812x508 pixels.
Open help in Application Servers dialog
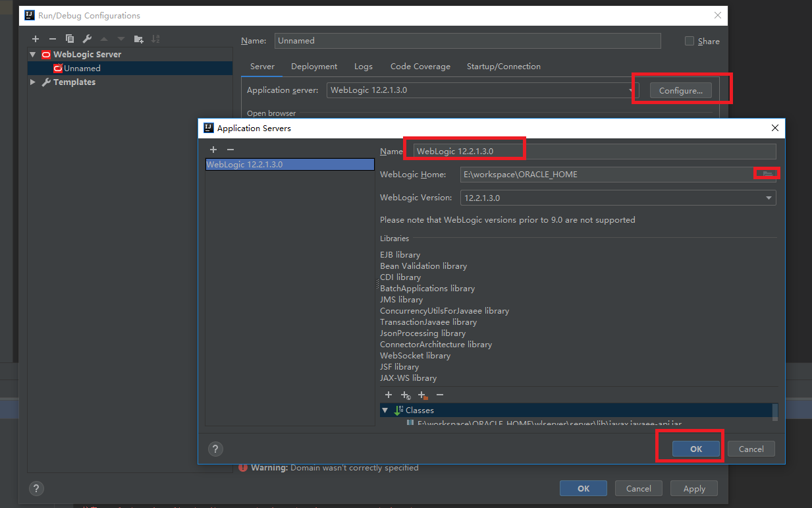click(215, 449)
